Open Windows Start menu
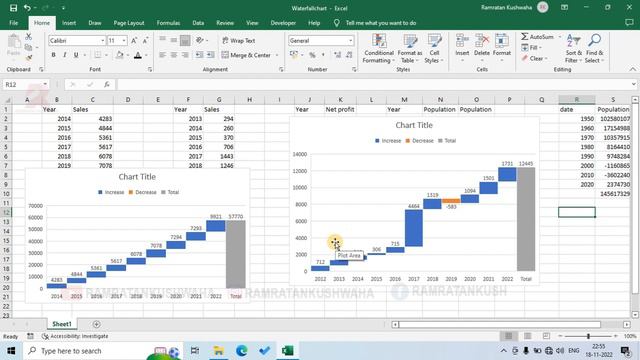 (x=11, y=351)
